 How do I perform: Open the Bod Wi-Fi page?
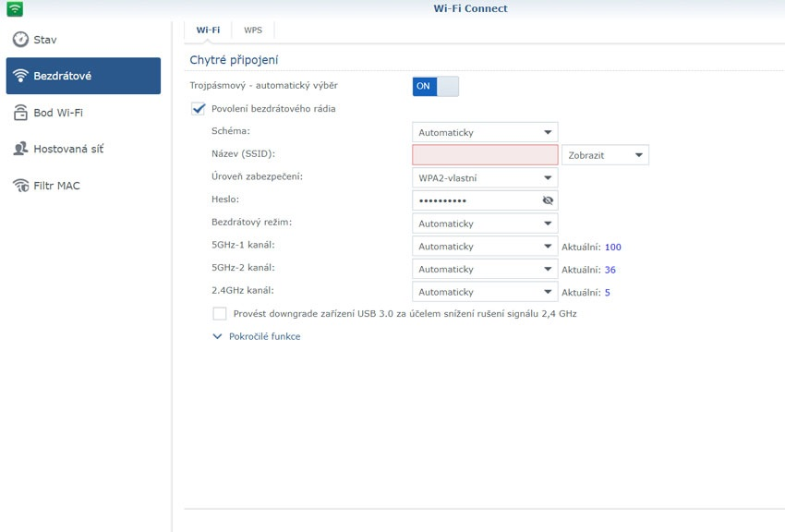[83, 113]
